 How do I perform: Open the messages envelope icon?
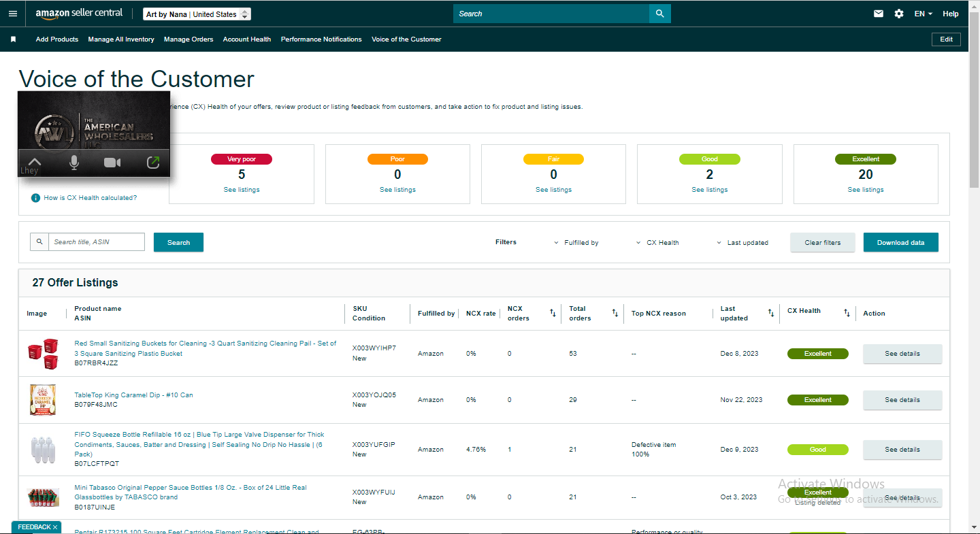coord(879,14)
